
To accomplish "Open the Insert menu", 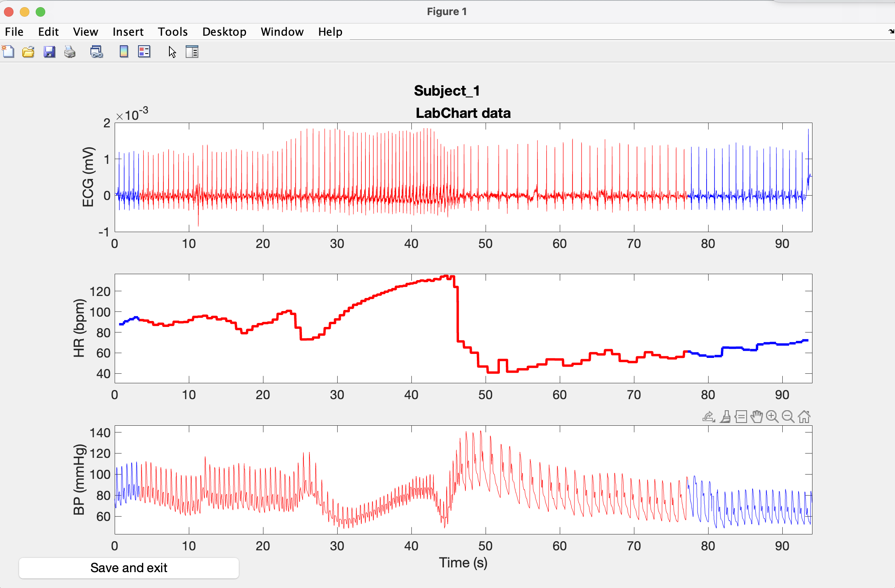I will (128, 32).
